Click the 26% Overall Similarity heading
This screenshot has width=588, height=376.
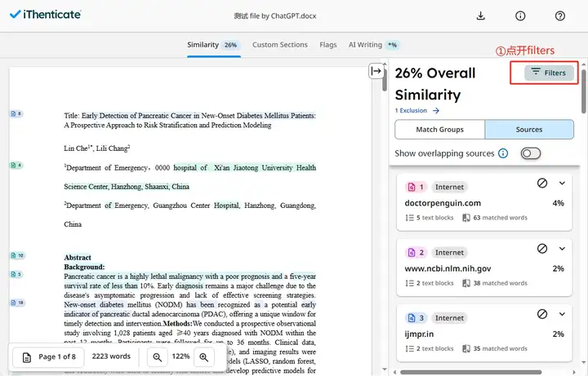tap(435, 84)
